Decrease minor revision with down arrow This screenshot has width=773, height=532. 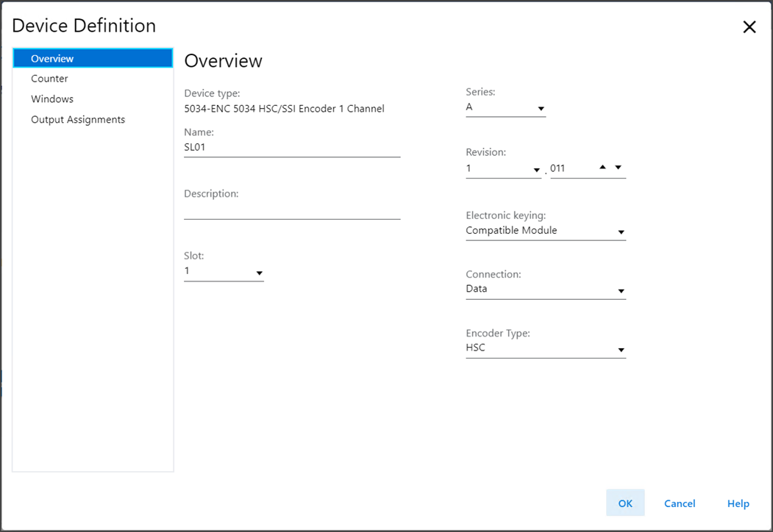[618, 167]
